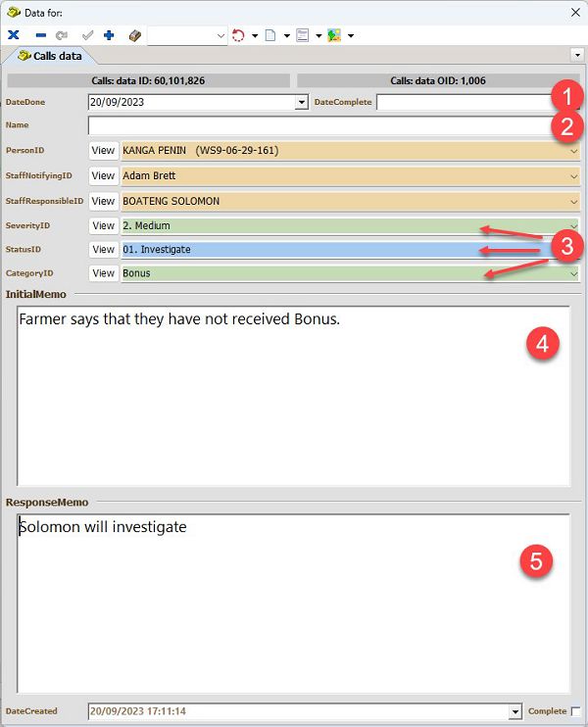Click the form layout icon in toolbar
The width and height of the screenshot is (588, 727).
pyautogui.click(x=303, y=35)
